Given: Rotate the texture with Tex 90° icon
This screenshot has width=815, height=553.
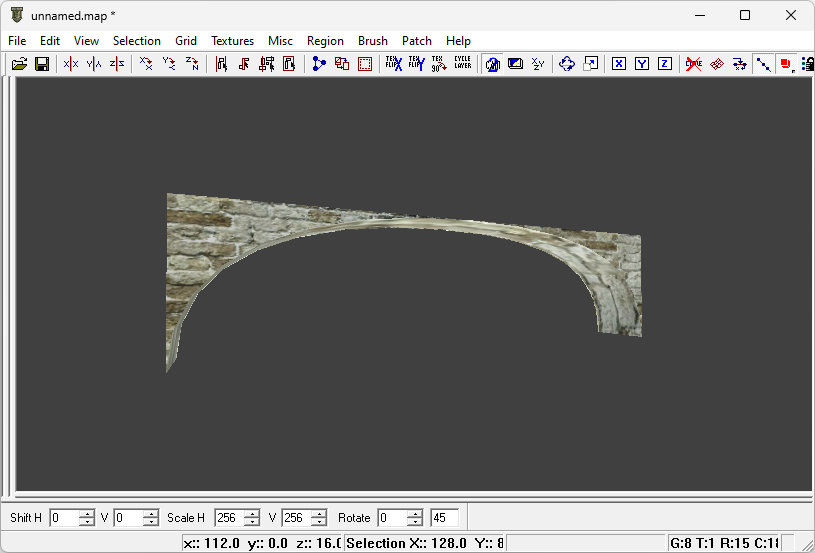Looking at the screenshot, I should click(439, 64).
